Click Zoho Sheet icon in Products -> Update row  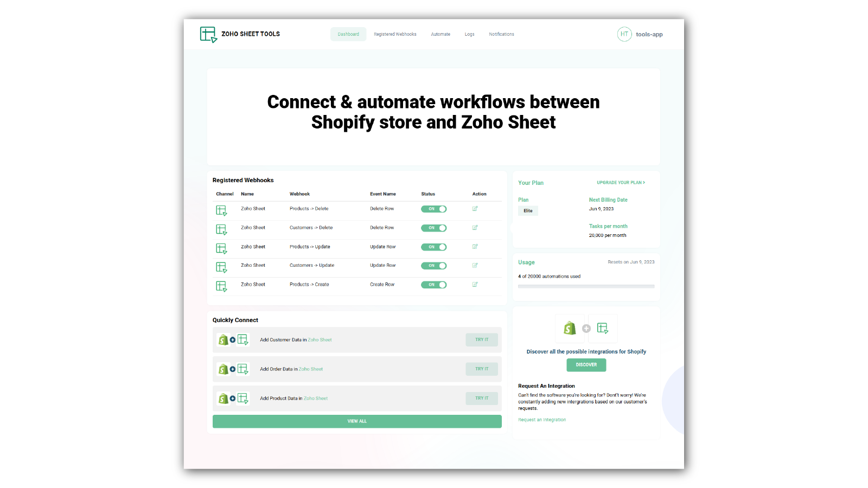click(221, 248)
